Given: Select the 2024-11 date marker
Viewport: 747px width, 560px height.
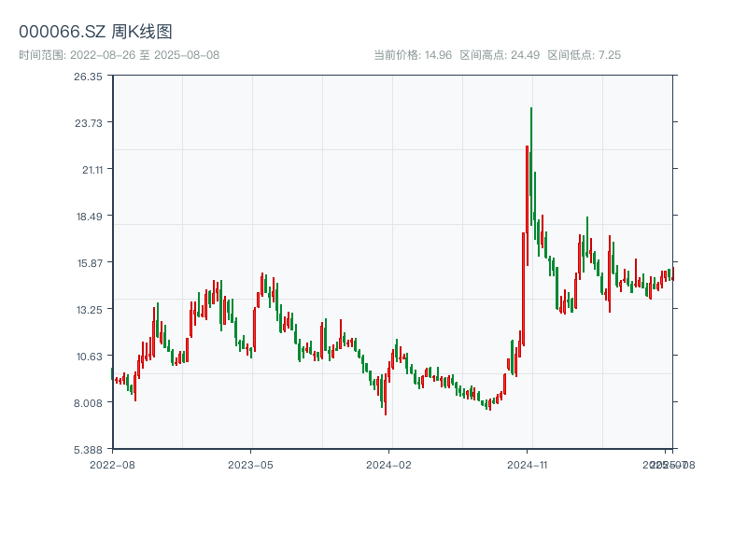Looking at the screenshot, I should coord(527,464).
